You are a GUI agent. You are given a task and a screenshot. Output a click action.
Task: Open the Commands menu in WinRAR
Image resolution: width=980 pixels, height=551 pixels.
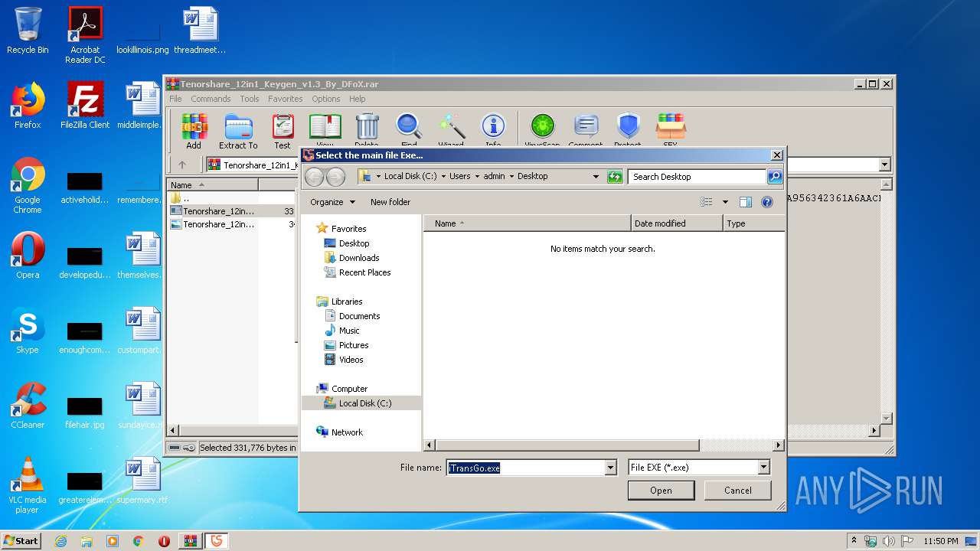point(211,99)
